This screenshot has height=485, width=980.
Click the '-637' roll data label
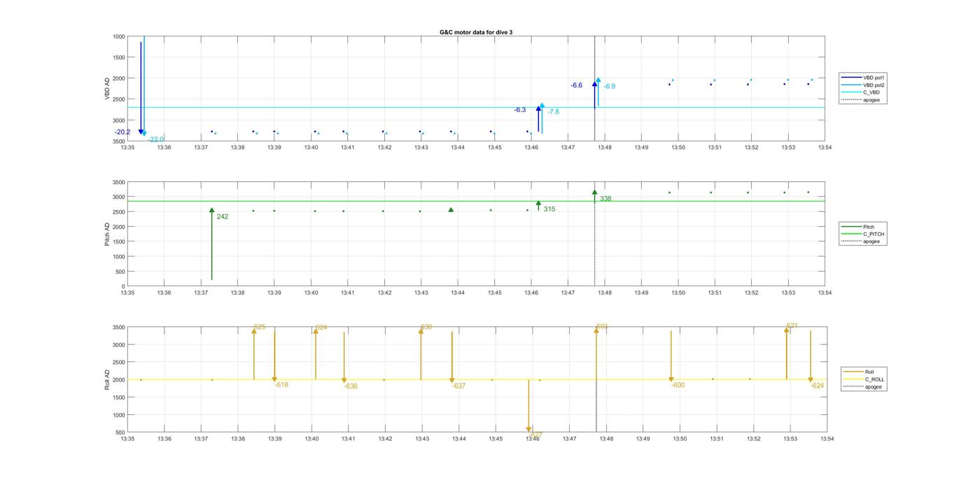click(458, 386)
